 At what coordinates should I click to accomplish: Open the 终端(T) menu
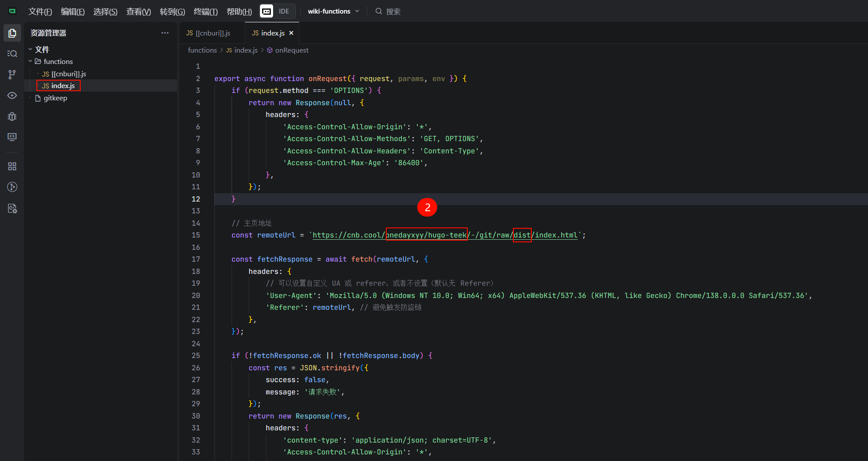[x=206, y=11]
